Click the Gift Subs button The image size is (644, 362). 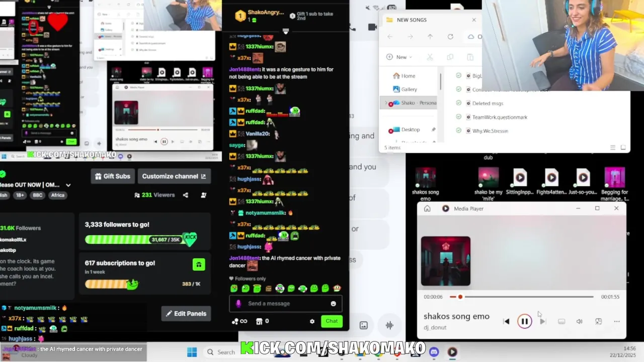click(x=113, y=176)
